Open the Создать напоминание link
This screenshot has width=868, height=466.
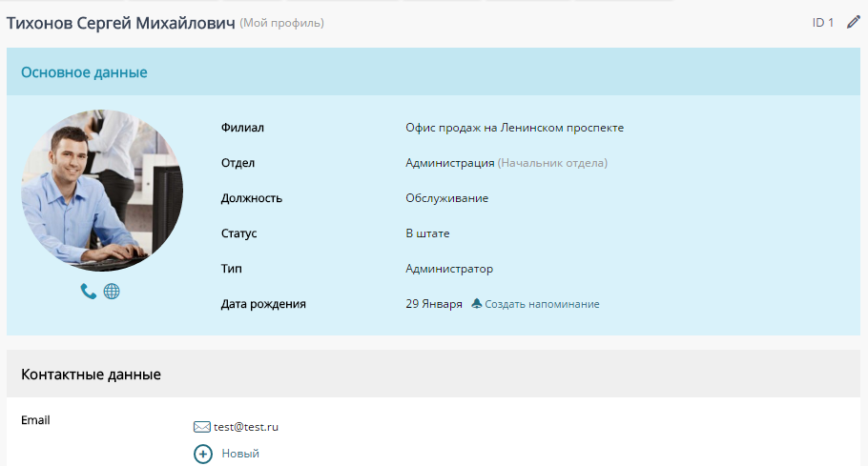click(542, 304)
